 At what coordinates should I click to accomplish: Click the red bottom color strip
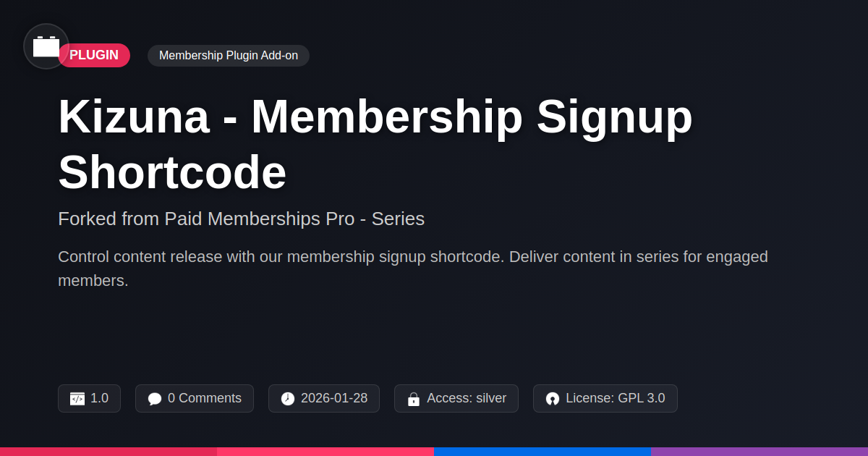point(109,451)
